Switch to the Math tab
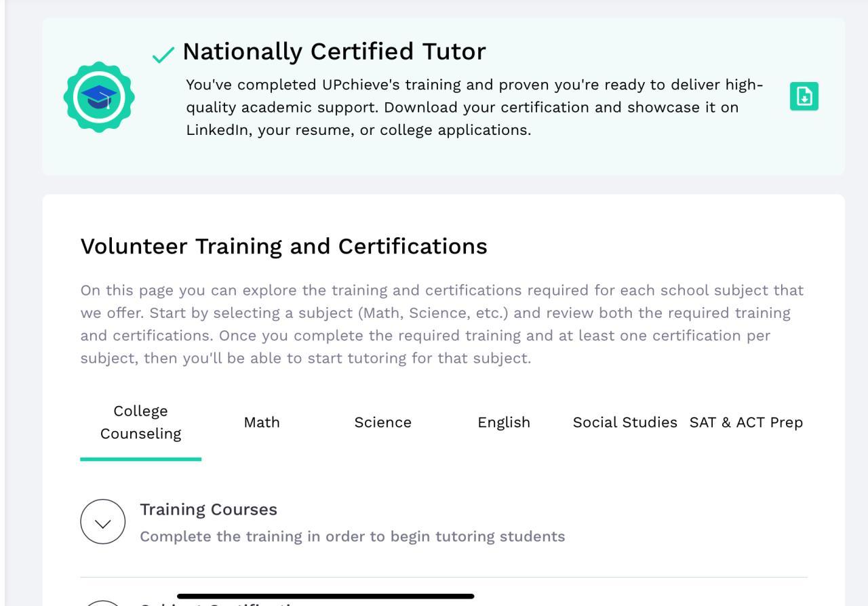Screen dimensions: 868x606 pyautogui.click(x=262, y=422)
